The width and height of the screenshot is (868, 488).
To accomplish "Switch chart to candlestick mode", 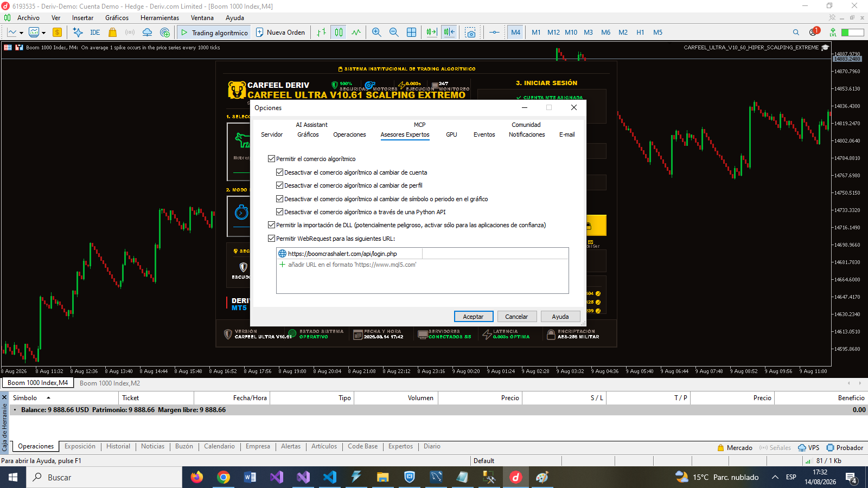I will coord(339,33).
